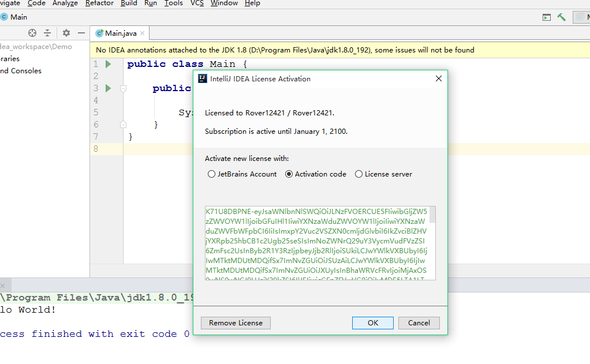Open the Build menu
The image size is (590, 364).
pos(129,3)
